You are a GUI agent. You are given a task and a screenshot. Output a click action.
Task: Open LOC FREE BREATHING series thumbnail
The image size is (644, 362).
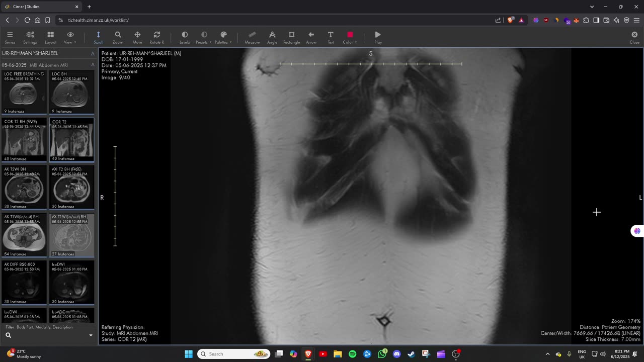pos(24,92)
